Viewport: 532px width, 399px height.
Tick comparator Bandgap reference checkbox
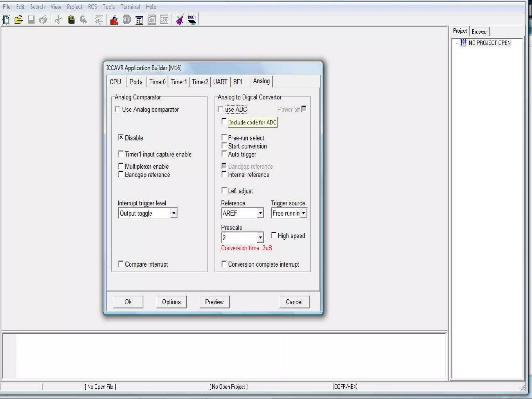click(121, 174)
